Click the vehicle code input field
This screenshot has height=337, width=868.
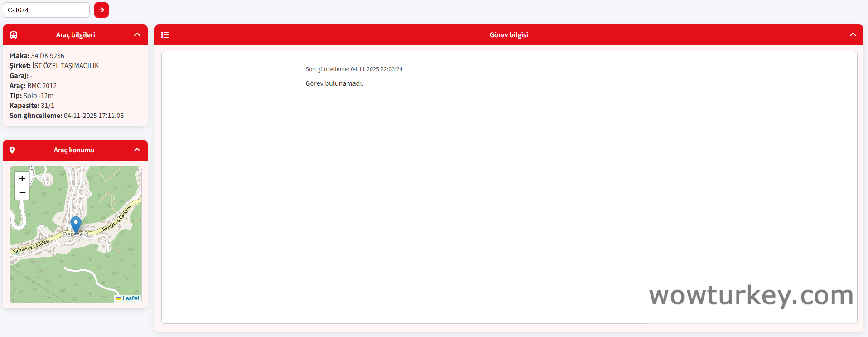coord(46,10)
